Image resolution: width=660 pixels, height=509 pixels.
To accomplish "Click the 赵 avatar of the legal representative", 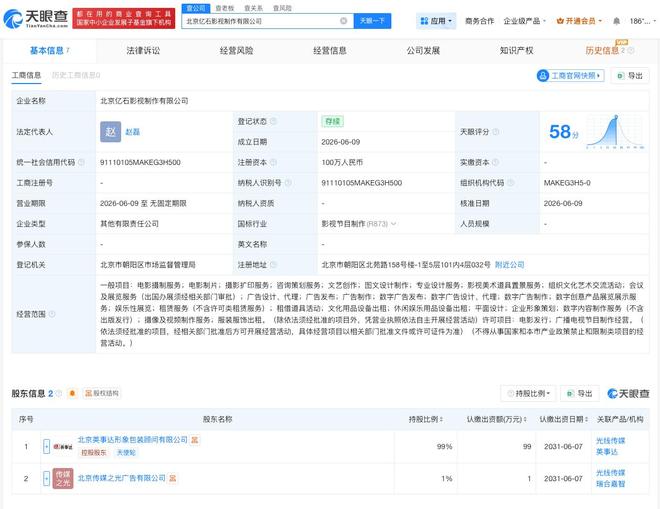I will (x=110, y=132).
